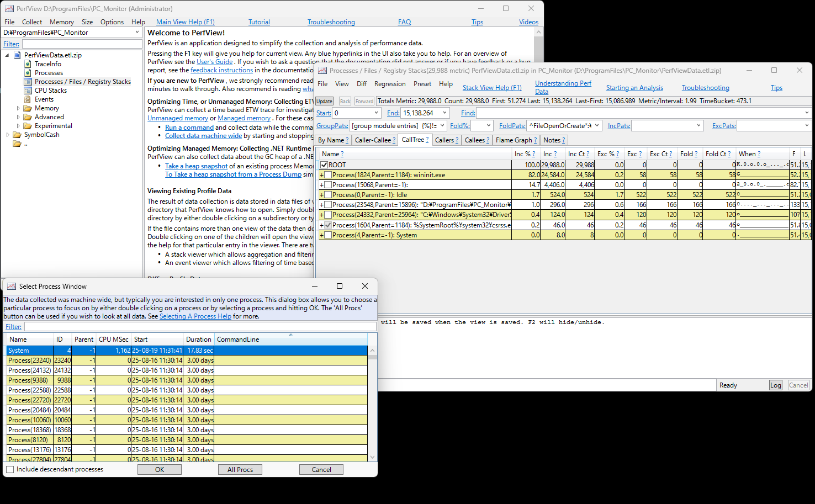Image resolution: width=815 pixels, height=504 pixels.
Task: Open the Memory folder icon
Action: [x=27, y=108]
